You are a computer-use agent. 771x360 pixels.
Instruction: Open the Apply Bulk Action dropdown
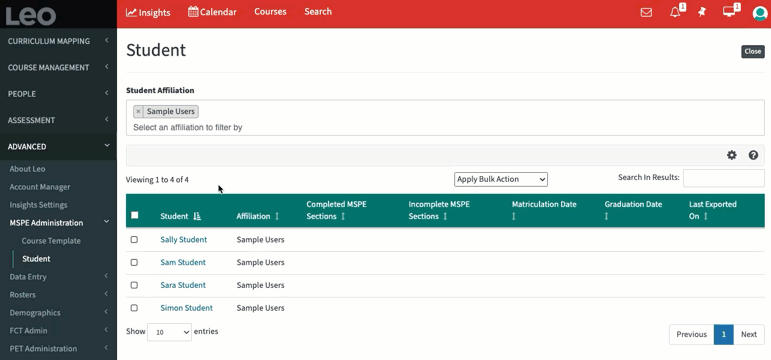[x=501, y=180]
